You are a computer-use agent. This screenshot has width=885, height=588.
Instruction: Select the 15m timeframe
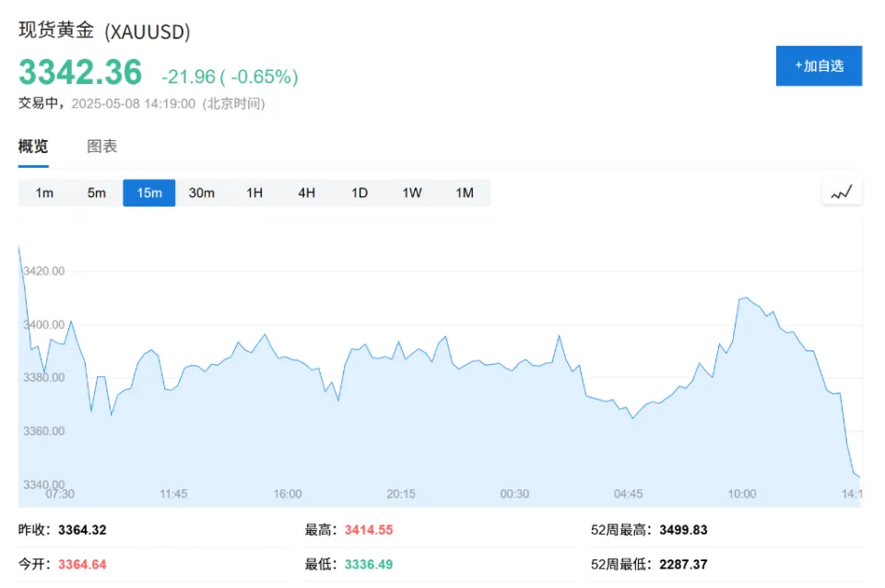click(x=149, y=193)
